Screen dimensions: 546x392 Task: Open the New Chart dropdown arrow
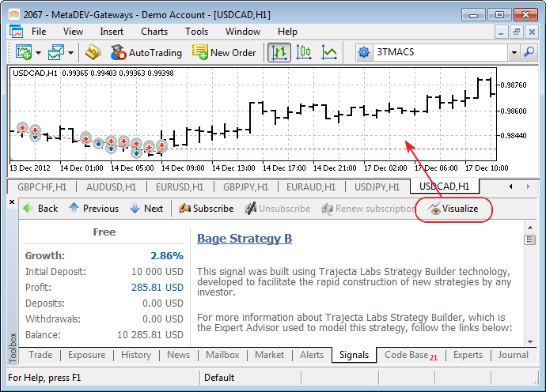point(37,53)
